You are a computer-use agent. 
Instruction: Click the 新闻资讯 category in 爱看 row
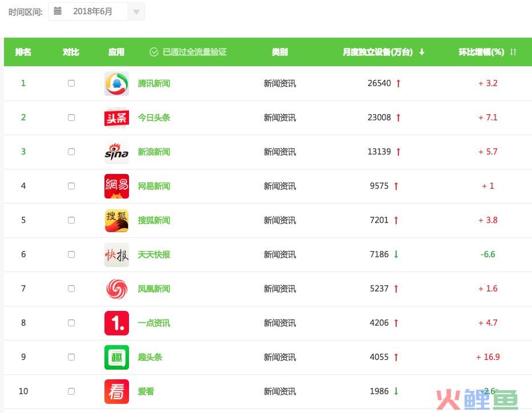(x=280, y=392)
